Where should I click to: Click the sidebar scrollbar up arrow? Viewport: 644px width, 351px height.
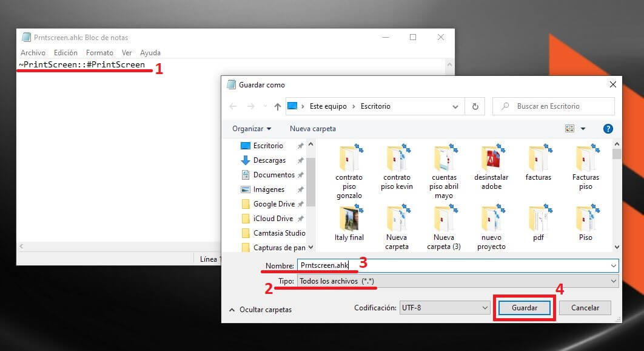pyautogui.click(x=311, y=145)
